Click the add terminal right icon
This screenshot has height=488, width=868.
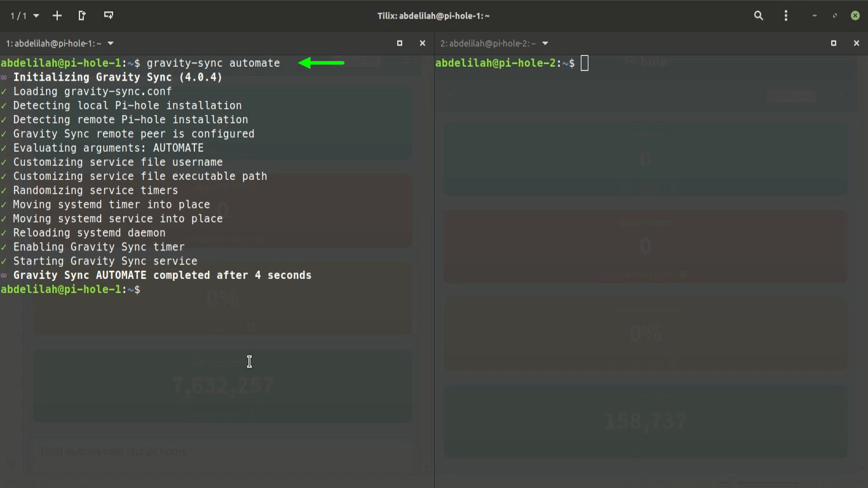pyautogui.click(x=82, y=15)
